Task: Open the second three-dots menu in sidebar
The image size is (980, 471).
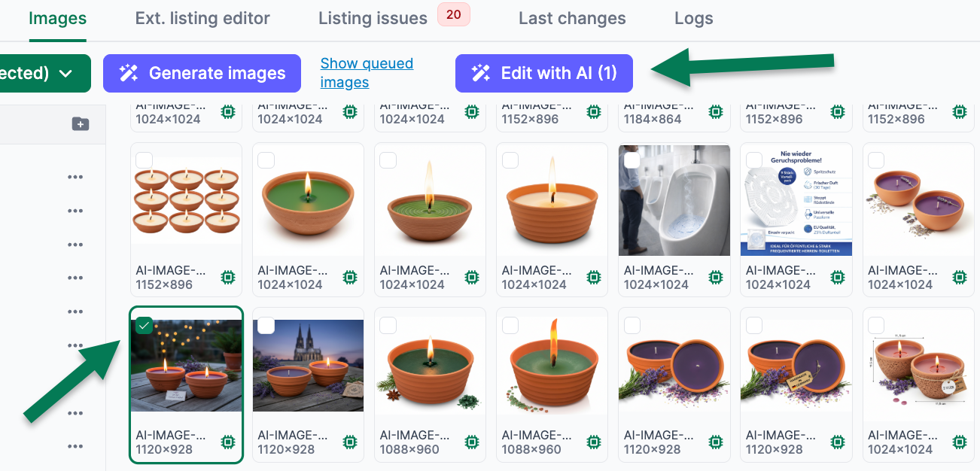Action: click(75, 211)
